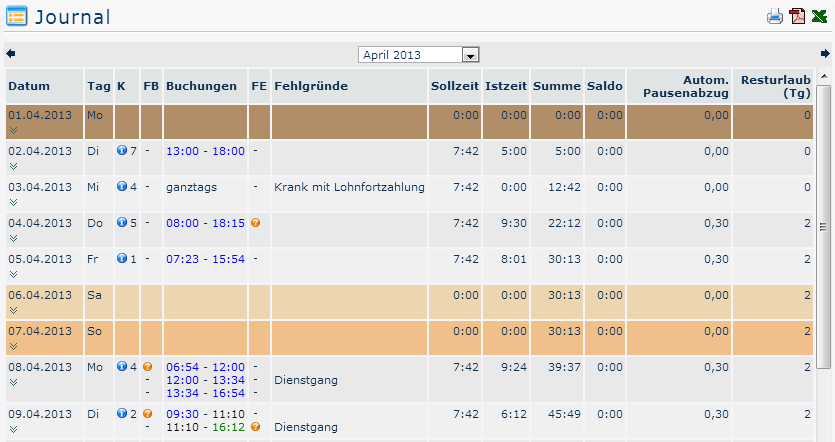Viewport: 835px width, 442px height.
Task: Click orange question icon for 04.04.2013
Action: 255,222
